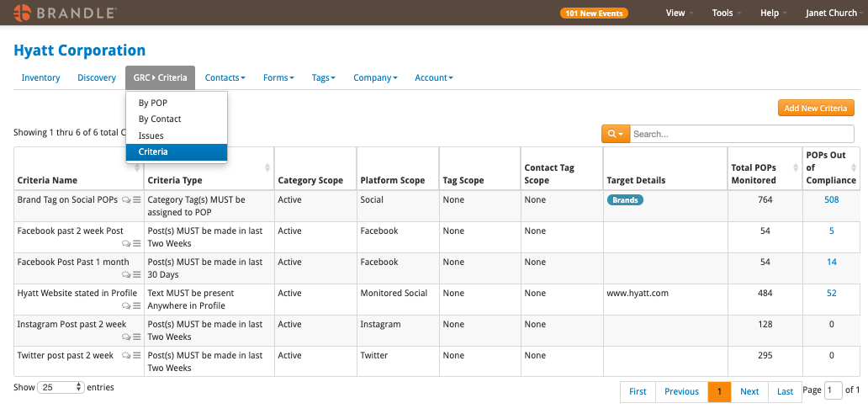Click the Brands tag badge
Image resolution: width=868 pixels, height=419 pixels.
pyautogui.click(x=625, y=200)
